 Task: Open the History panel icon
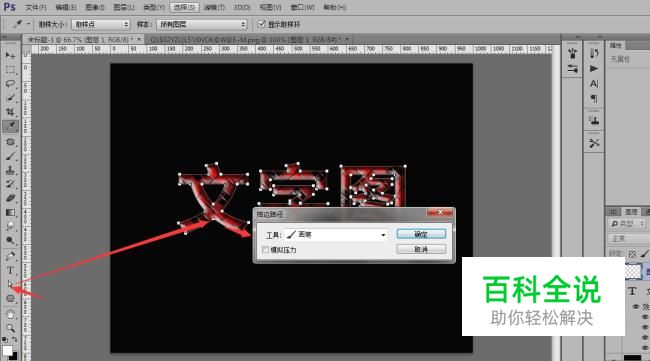point(594,53)
